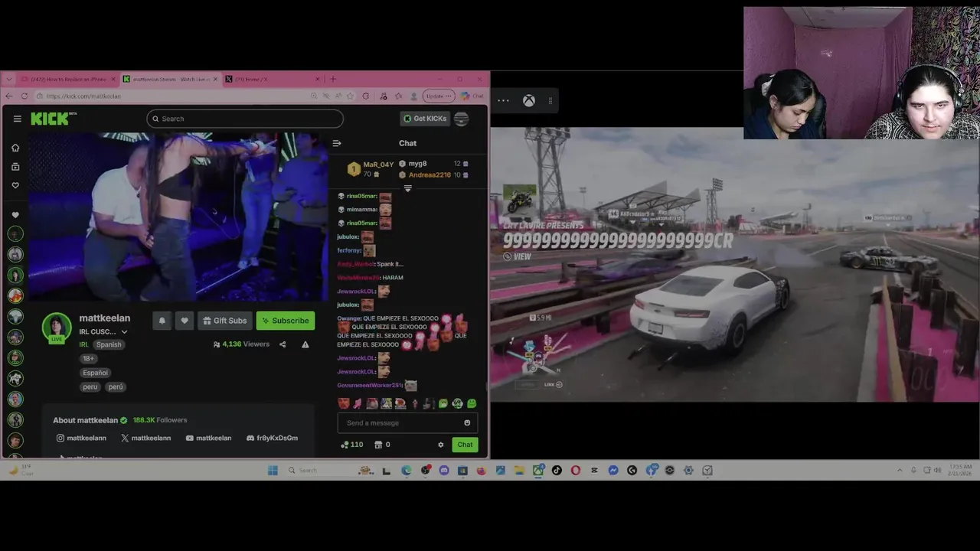The image size is (980, 551).
Task: Click the browser Update button
Action: tap(439, 96)
